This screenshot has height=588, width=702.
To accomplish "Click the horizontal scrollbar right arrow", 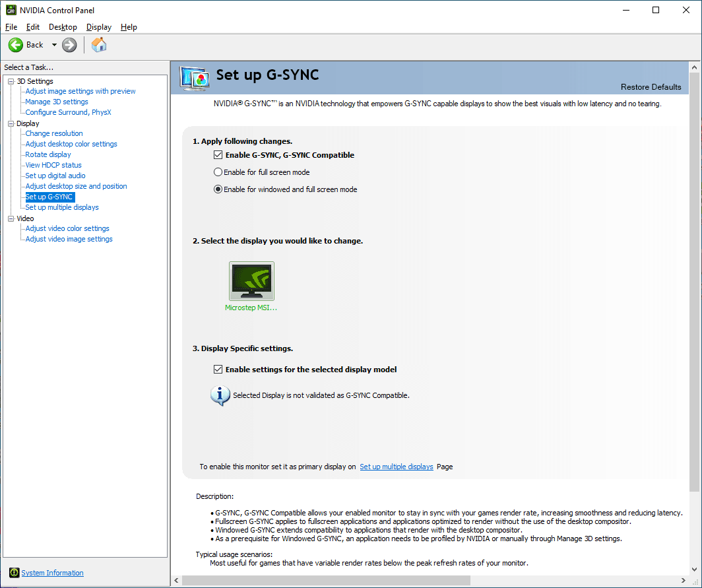I will tap(684, 580).
